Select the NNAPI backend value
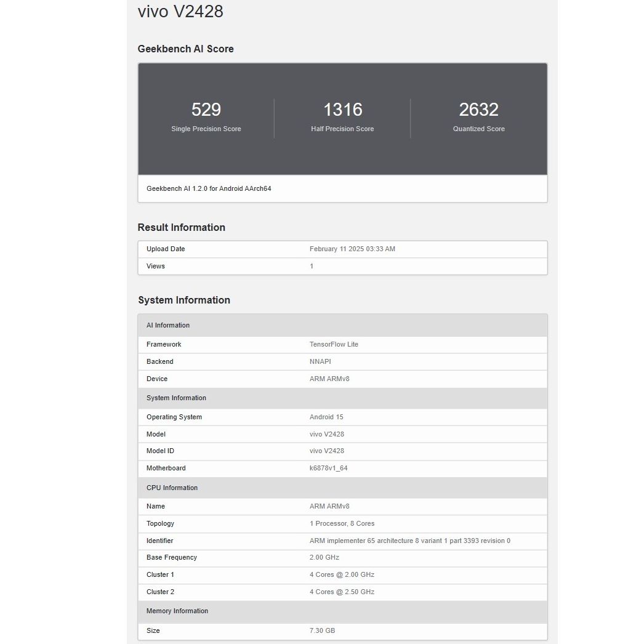The image size is (644, 644). [x=320, y=361]
